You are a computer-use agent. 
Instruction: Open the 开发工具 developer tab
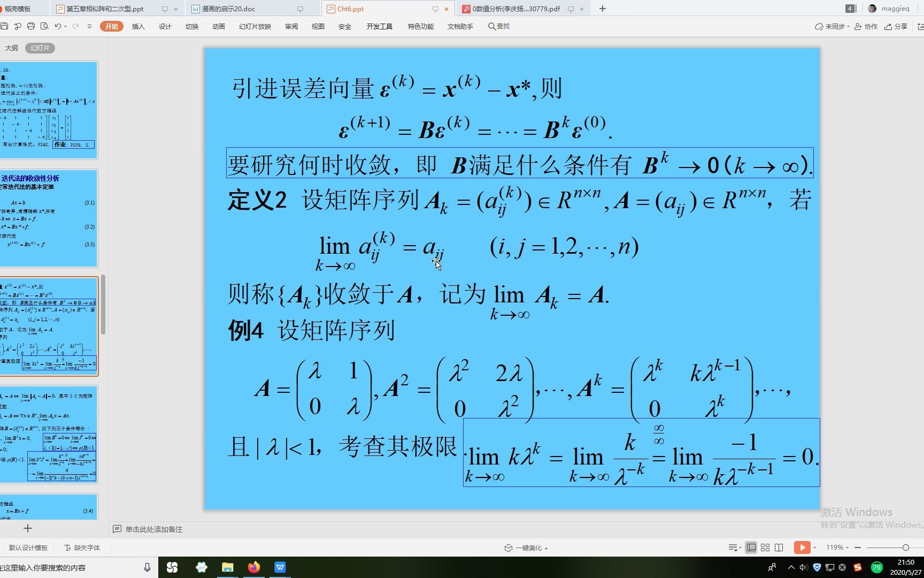(380, 26)
